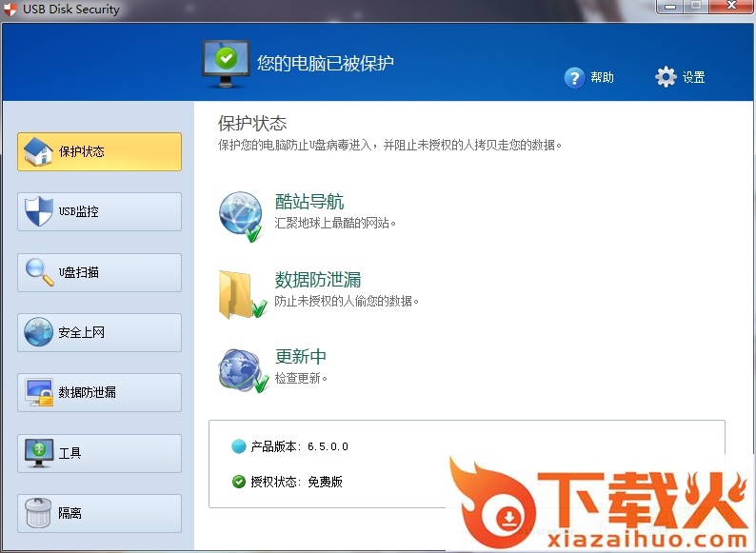The image size is (756, 553).
Task: Click the product version 6.5.0.0 text
Action: [x=328, y=446]
